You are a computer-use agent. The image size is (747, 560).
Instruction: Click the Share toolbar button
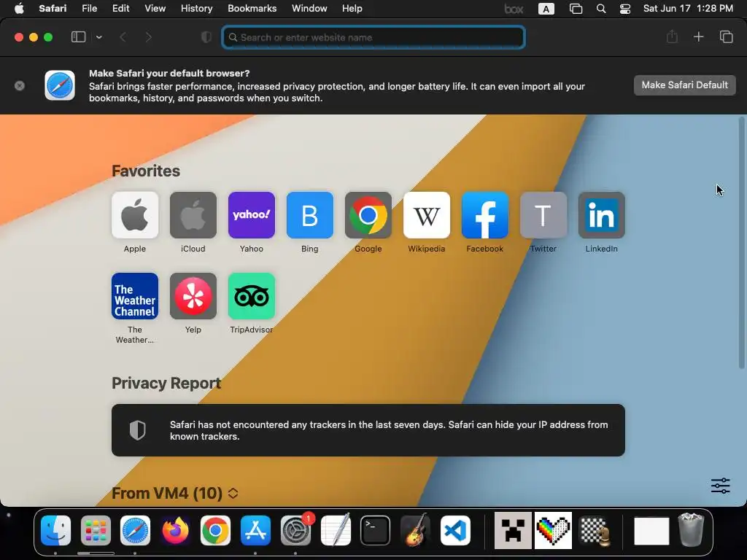point(672,36)
